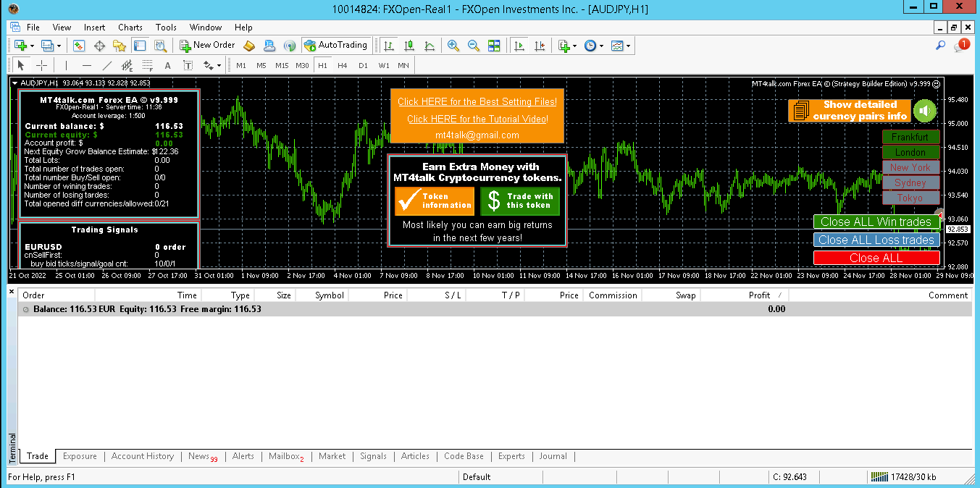The width and height of the screenshot is (980, 488).
Task: Expand the Indicators dropdown arrow
Action: (x=575, y=45)
